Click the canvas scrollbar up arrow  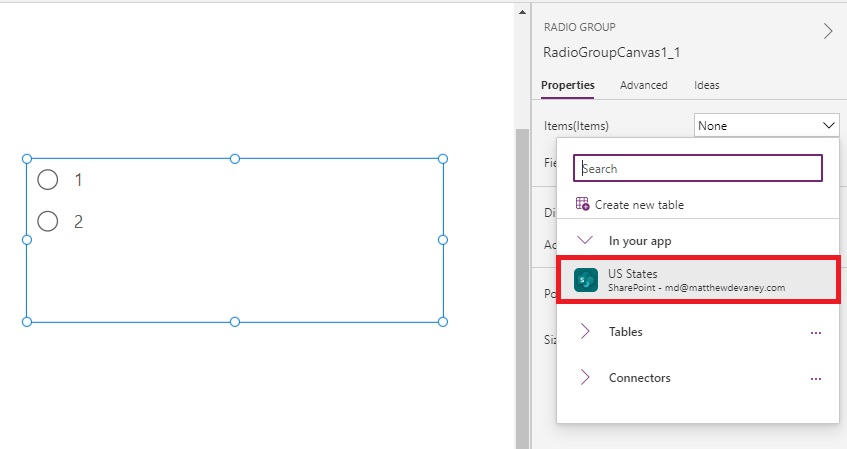tap(522, 12)
